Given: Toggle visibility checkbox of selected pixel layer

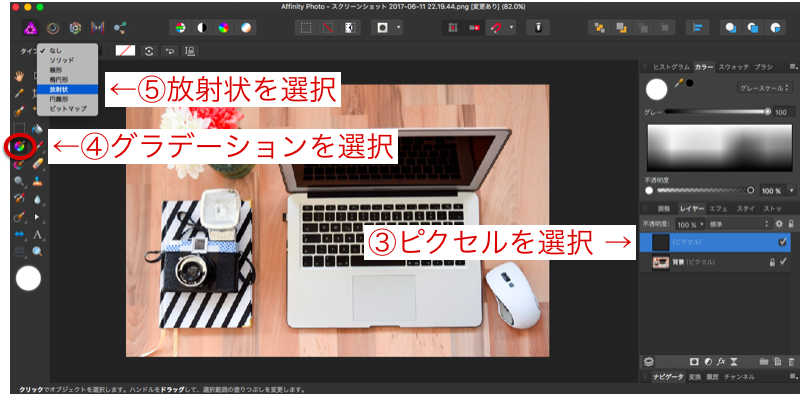Looking at the screenshot, I should 783,242.
